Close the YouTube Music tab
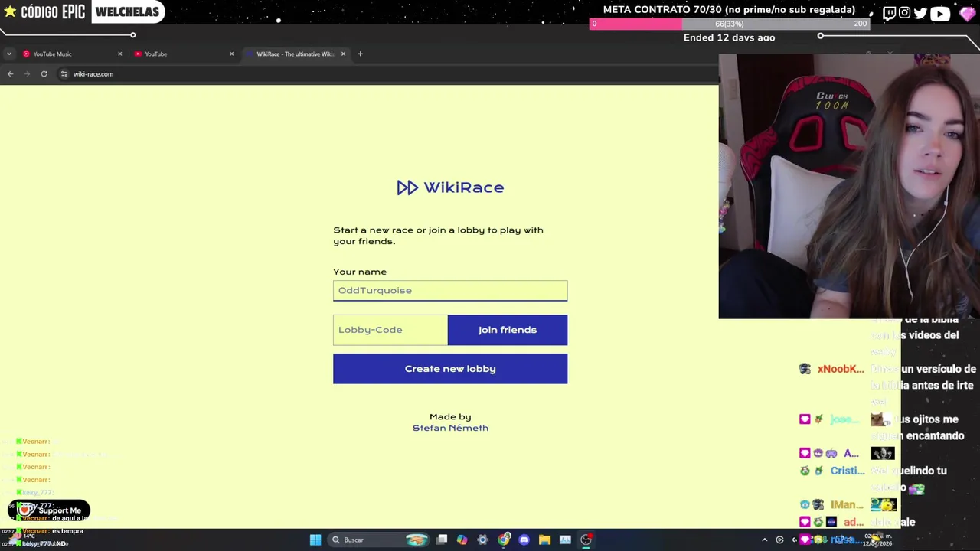The width and height of the screenshot is (980, 551). coord(119,54)
